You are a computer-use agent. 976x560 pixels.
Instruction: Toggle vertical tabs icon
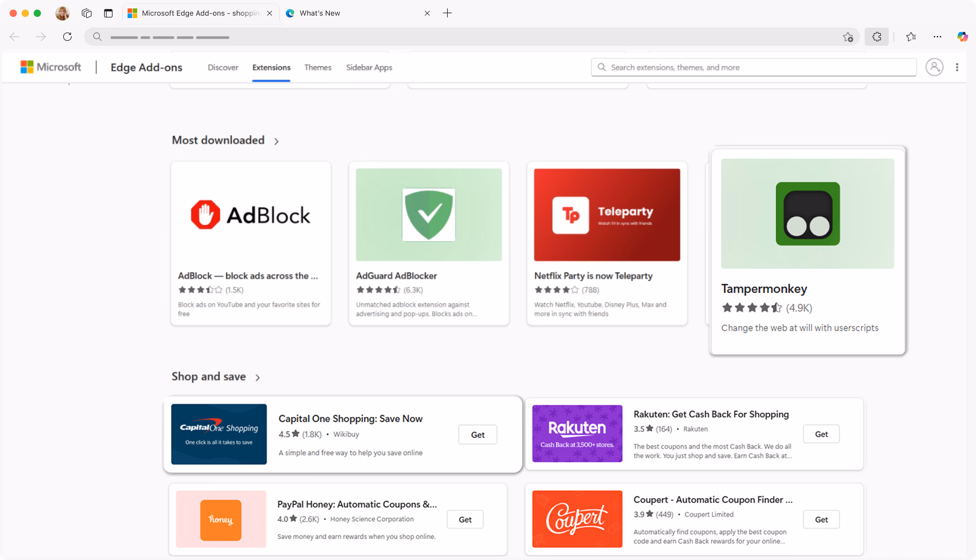coord(108,13)
